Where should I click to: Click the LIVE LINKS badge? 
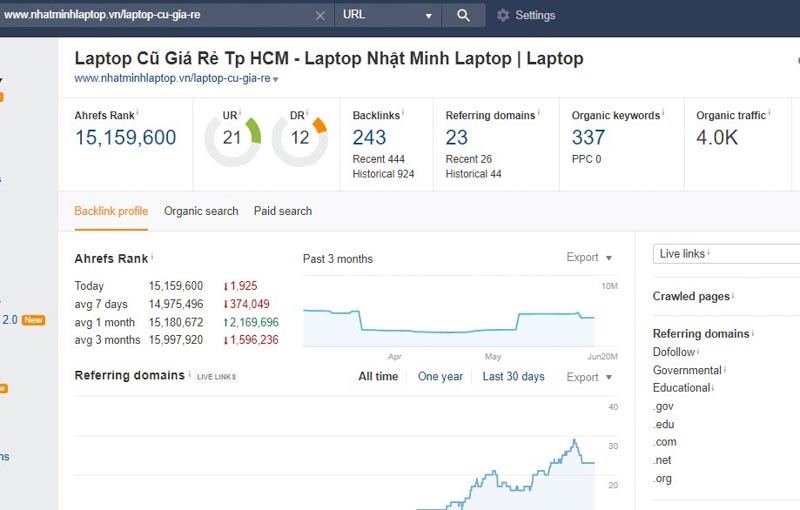[x=216, y=377]
